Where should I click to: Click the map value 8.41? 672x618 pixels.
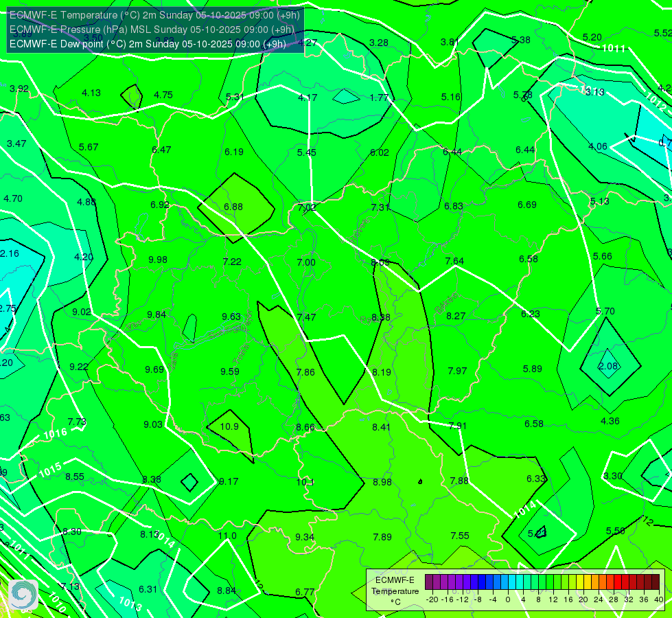coord(381,427)
